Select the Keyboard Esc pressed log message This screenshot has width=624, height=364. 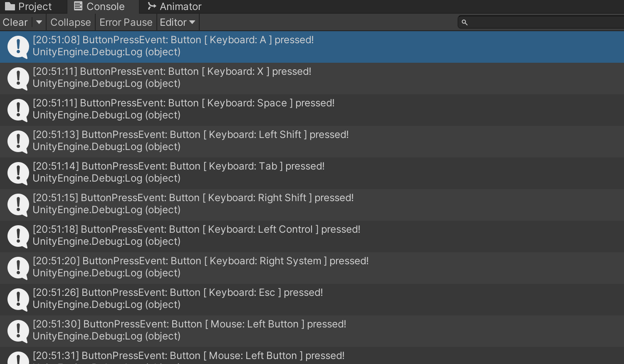point(178,298)
